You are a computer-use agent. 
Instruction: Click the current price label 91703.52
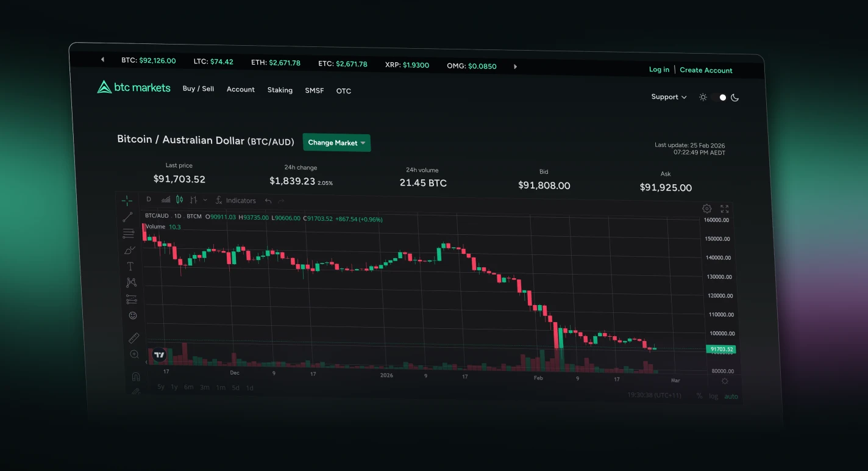[x=720, y=350]
